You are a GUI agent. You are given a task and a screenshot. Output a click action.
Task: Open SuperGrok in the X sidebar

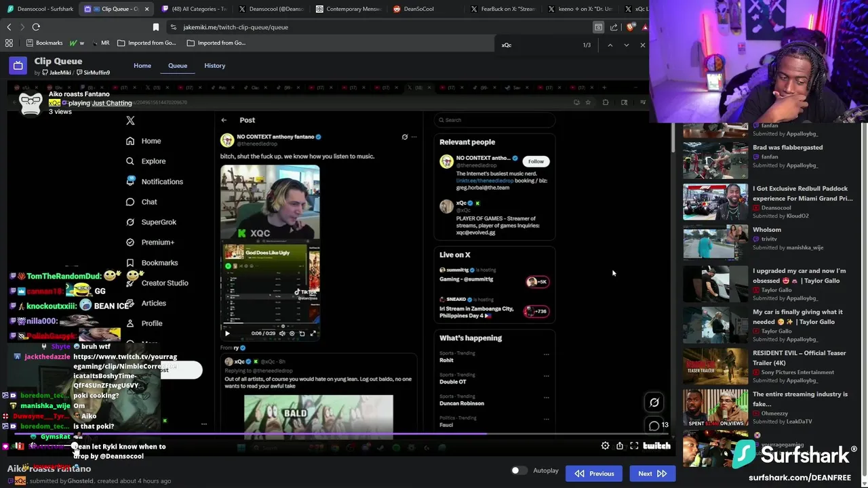click(151, 222)
